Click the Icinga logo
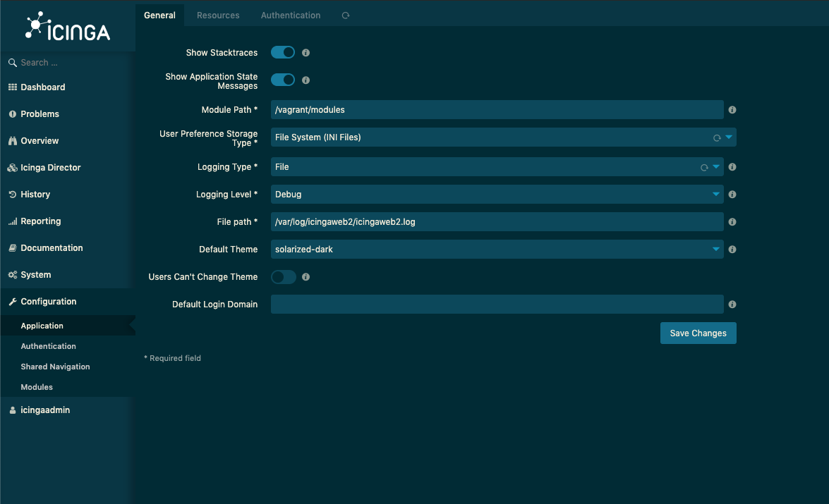The height and width of the screenshot is (504, 829). click(68, 26)
